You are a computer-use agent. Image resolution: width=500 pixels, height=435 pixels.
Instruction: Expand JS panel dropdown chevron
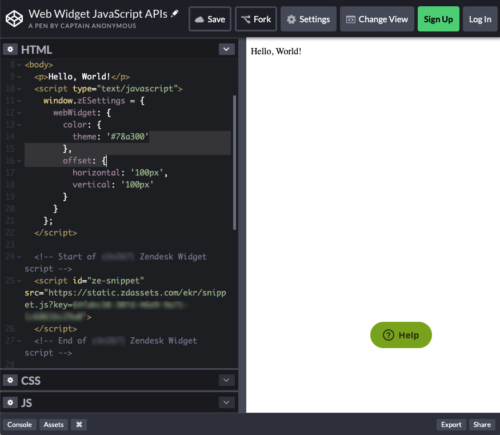(226, 402)
